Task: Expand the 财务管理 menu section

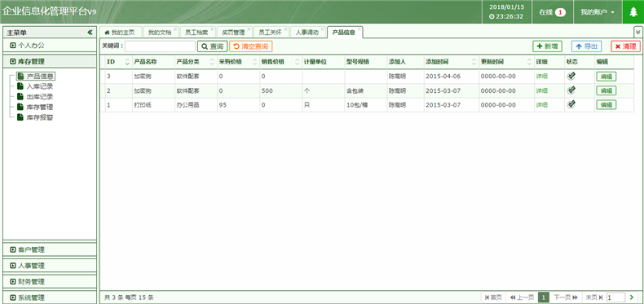Action: (50, 281)
